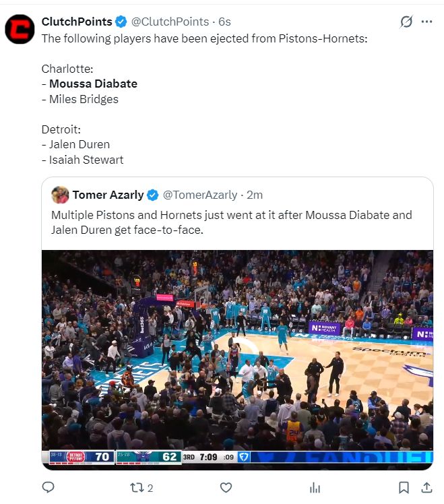The height and width of the screenshot is (504, 444).
Task: Repost the ClutchPoints tweet
Action: [x=141, y=488]
